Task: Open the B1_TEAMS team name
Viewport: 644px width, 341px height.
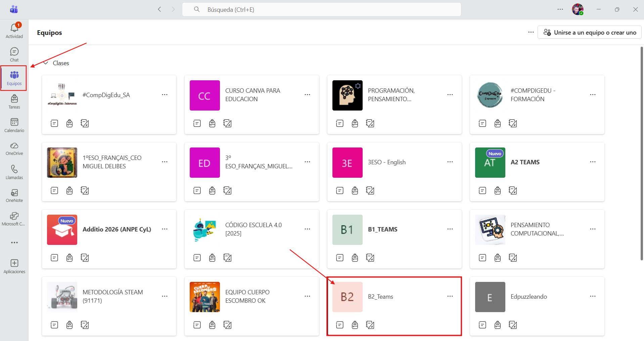Action: pyautogui.click(x=382, y=229)
